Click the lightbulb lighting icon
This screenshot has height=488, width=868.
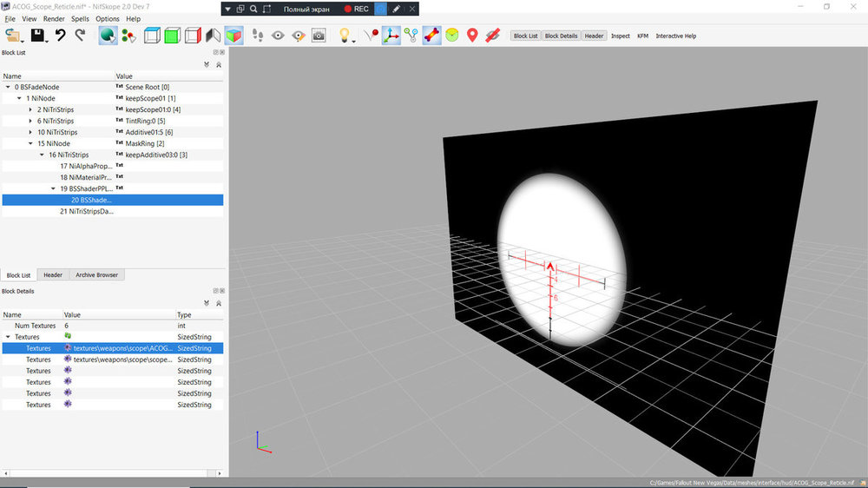tap(345, 36)
